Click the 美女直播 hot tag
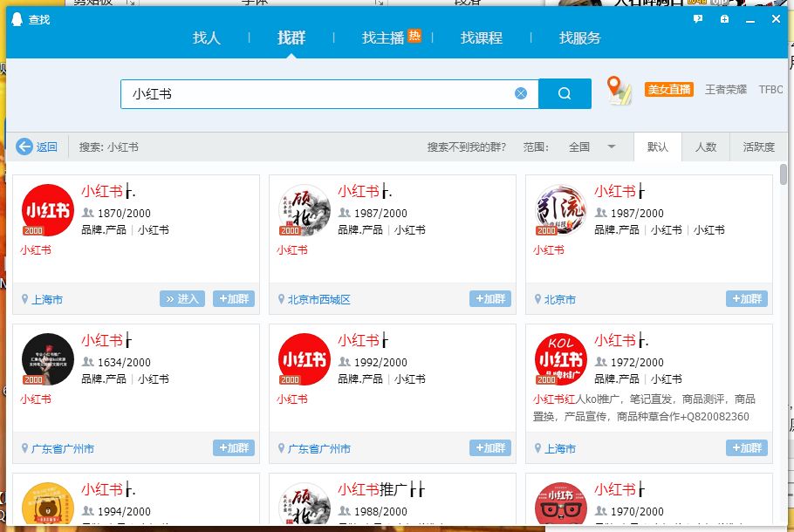 669,90
